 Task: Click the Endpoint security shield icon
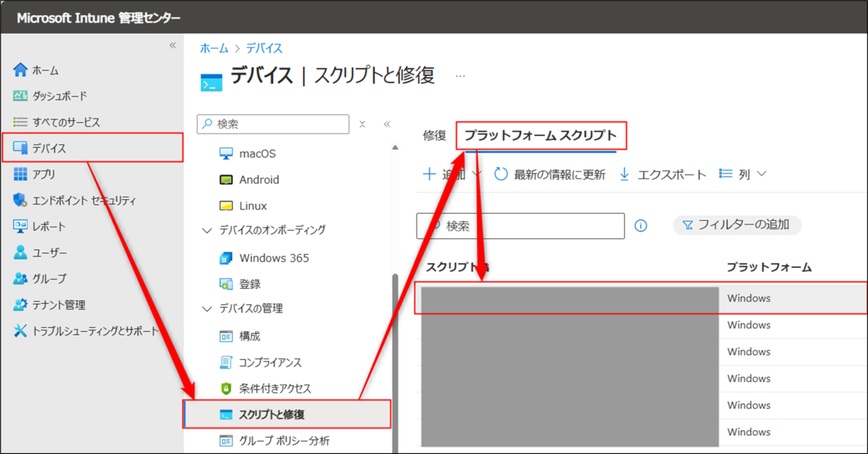point(20,201)
